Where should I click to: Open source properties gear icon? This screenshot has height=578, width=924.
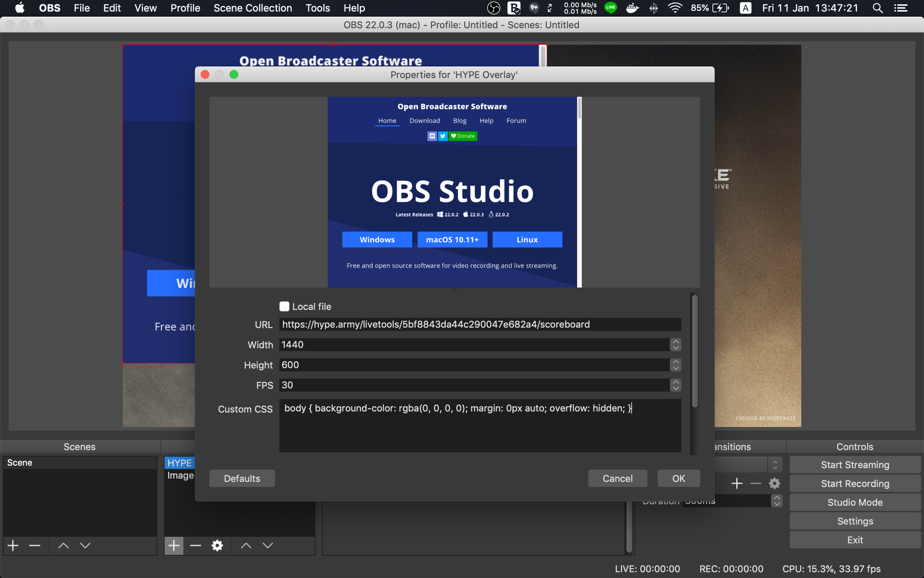(x=217, y=545)
